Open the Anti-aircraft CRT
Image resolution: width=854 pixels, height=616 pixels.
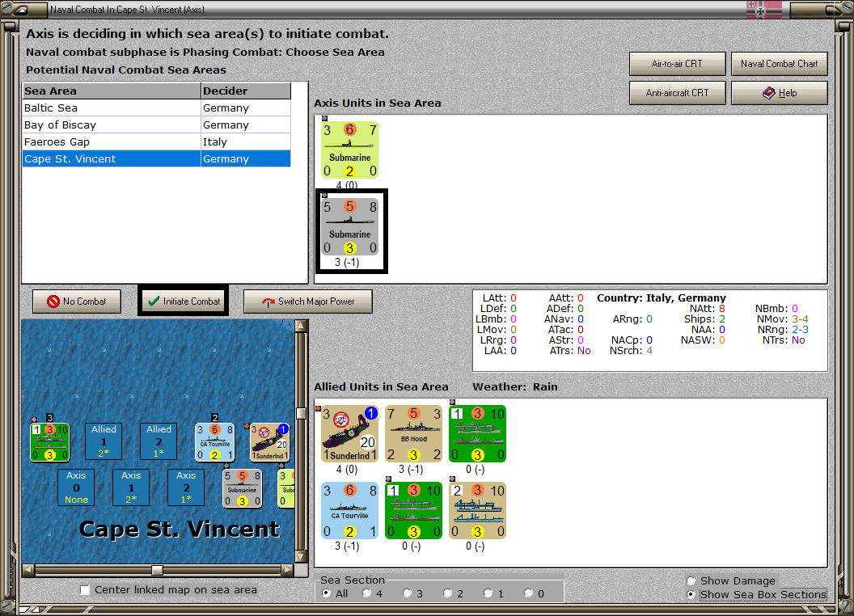(677, 93)
